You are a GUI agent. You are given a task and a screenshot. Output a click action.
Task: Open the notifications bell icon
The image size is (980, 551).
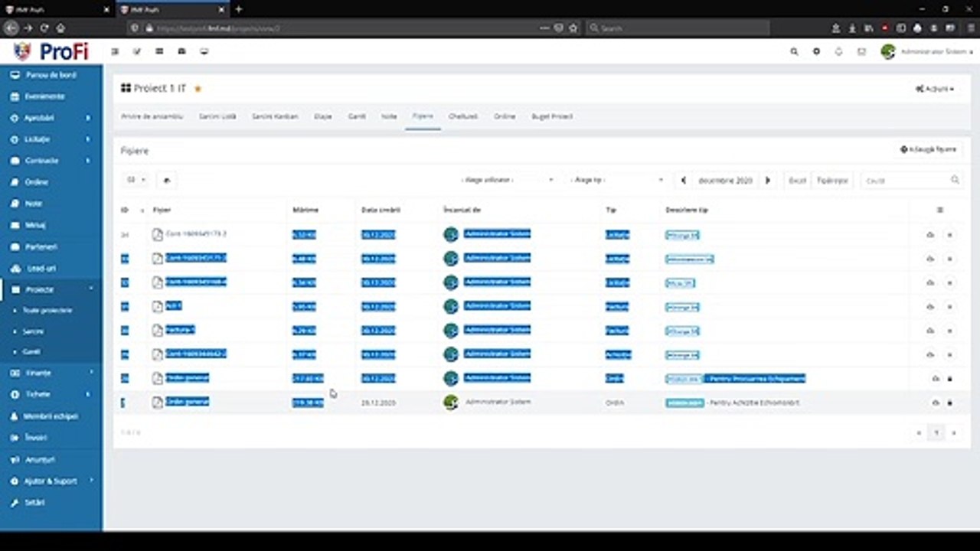838,51
